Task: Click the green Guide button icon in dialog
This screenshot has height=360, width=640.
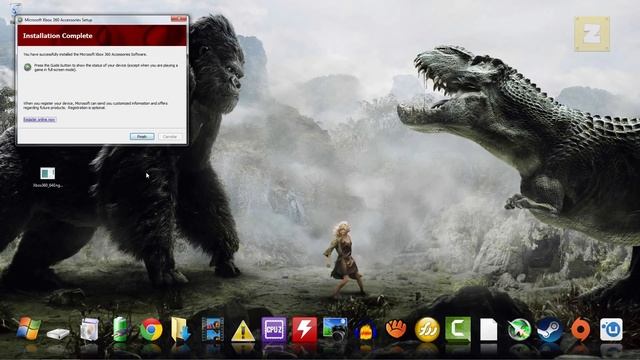Action: pyautogui.click(x=27, y=67)
